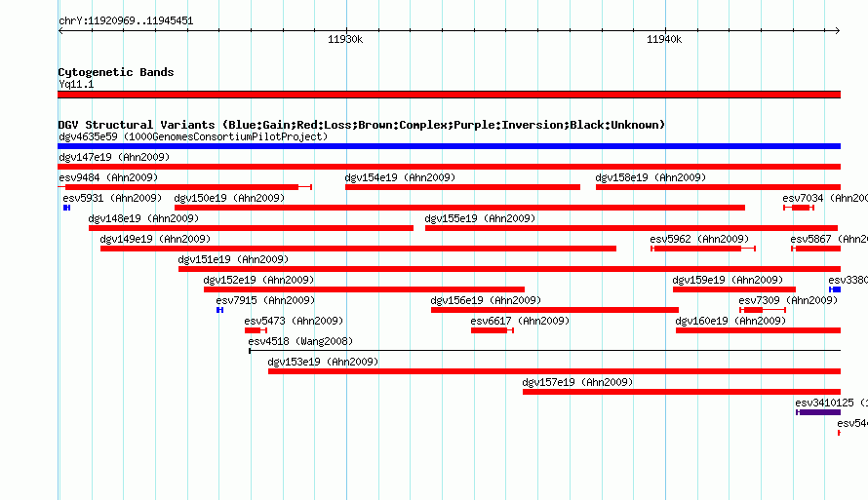Select the dgv150e19 red bar
The width and height of the screenshot is (868, 500).
[459, 208]
